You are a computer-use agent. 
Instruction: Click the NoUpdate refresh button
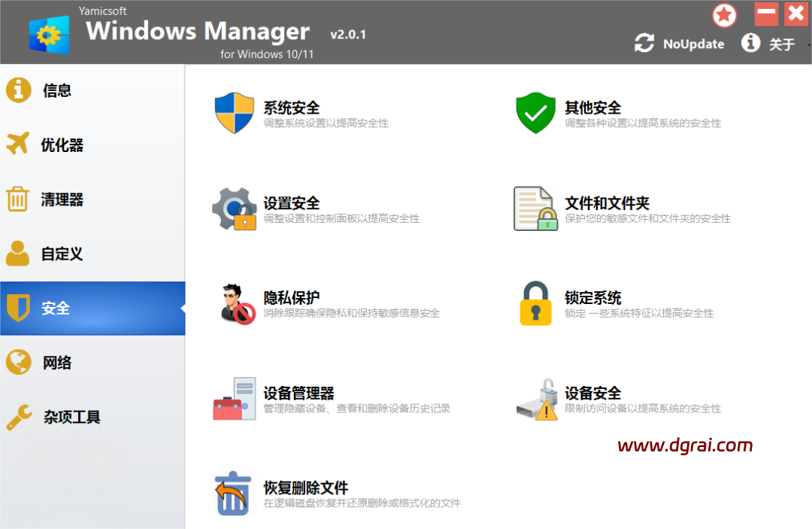click(x=680, y=44)
